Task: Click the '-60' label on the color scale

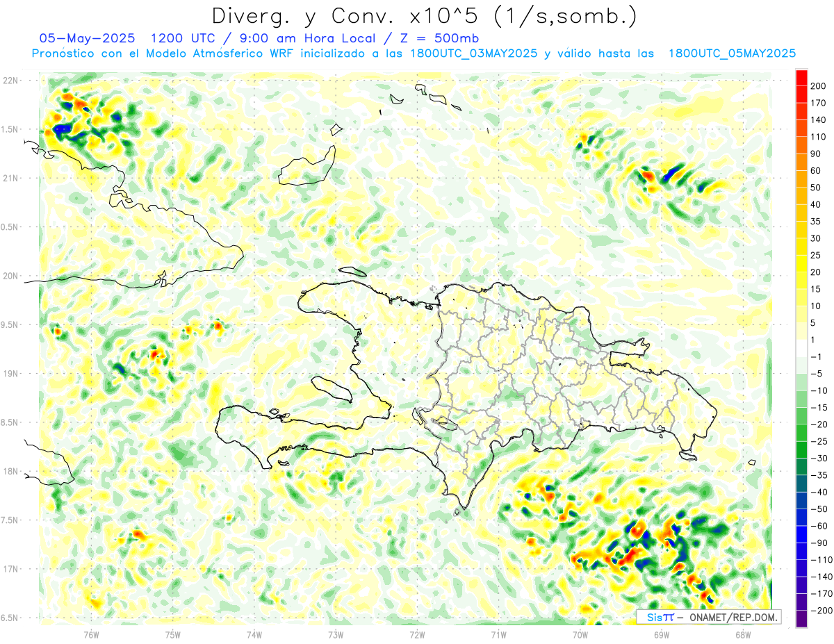Action: click(x=818, y=526)
